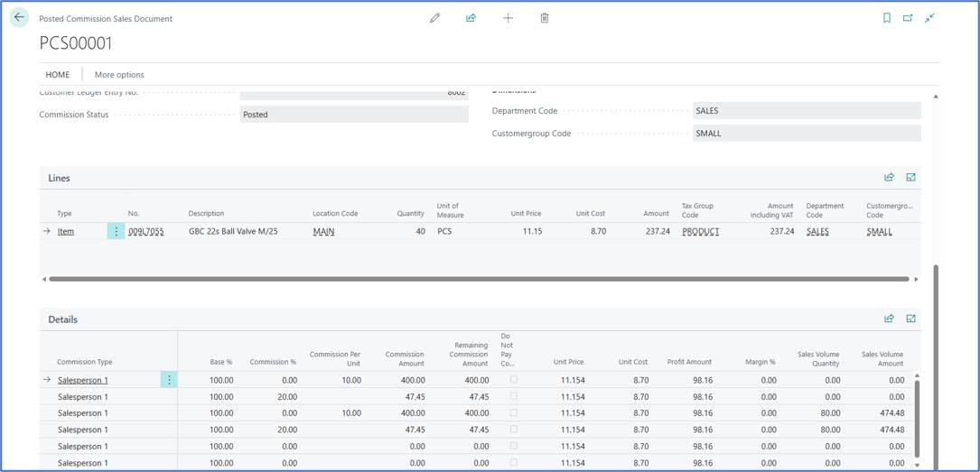Image resolution: width=980 pixels, height=472 pixels.
Task: Click Commission Amount 400.00 first row
Action: 413,380
